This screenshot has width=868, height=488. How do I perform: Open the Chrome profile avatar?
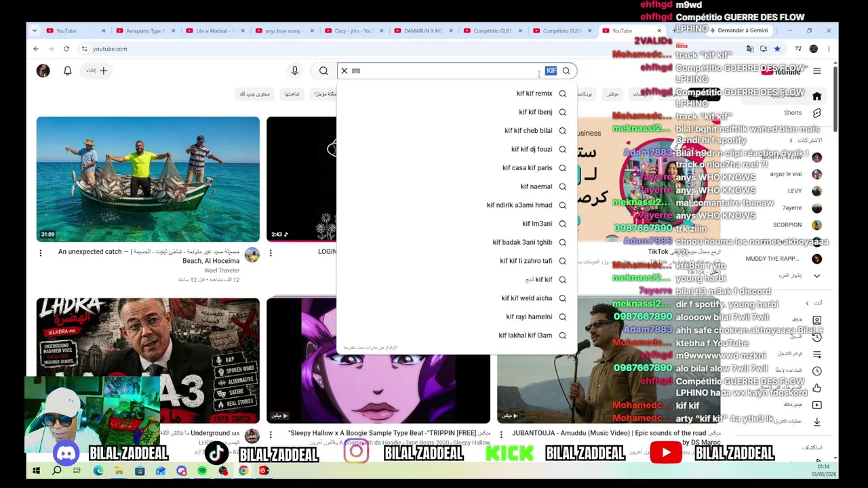click(814, 49)
